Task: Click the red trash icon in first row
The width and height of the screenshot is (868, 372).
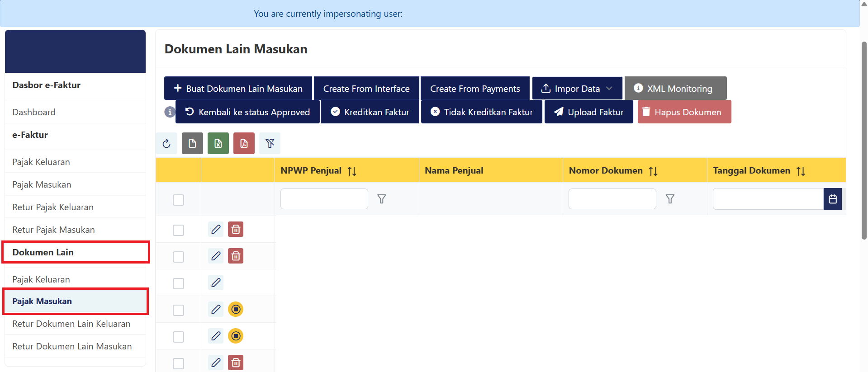Action: tap(236, 229)
